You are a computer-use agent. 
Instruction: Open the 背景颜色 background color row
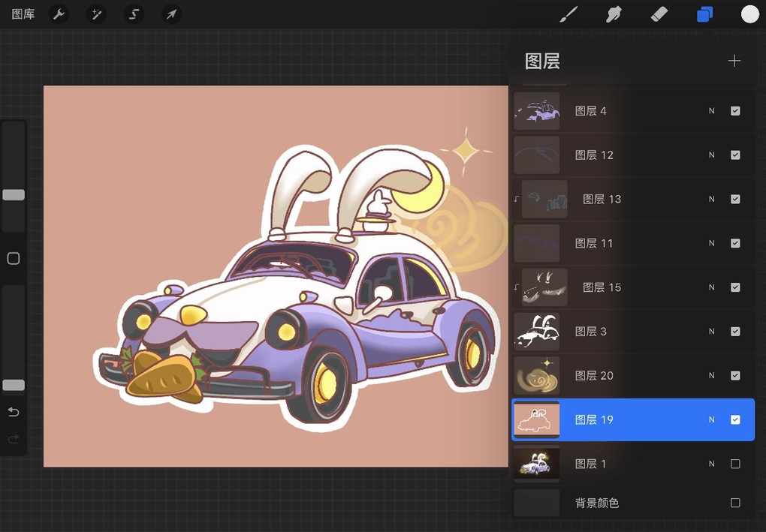pos(633,503)
